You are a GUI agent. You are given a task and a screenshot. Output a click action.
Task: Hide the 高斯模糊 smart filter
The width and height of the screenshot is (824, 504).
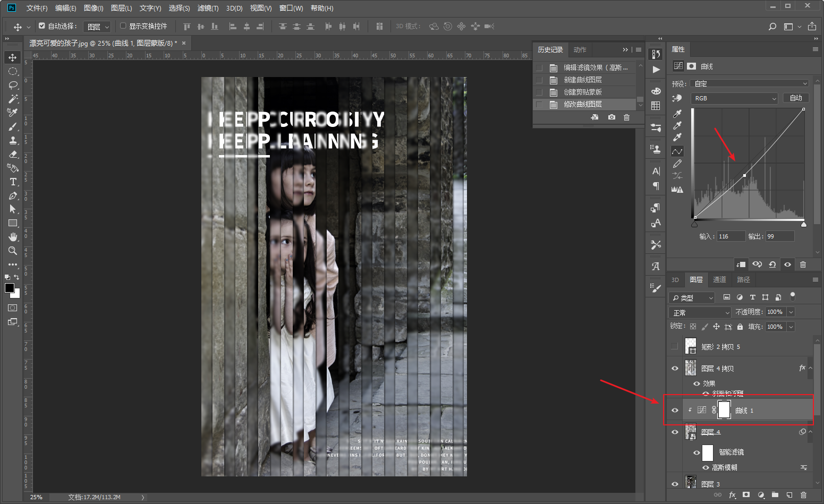coord(706,467)
